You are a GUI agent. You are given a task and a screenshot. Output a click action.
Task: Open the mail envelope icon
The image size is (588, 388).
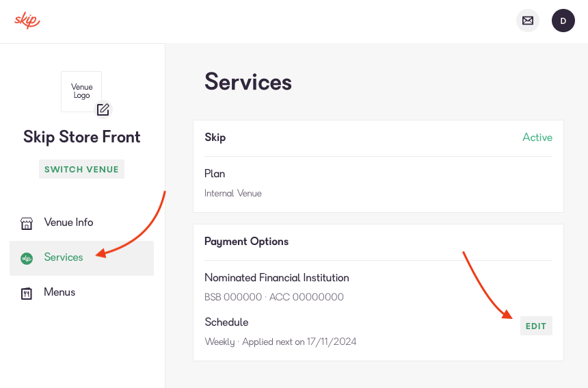point(528,21)
